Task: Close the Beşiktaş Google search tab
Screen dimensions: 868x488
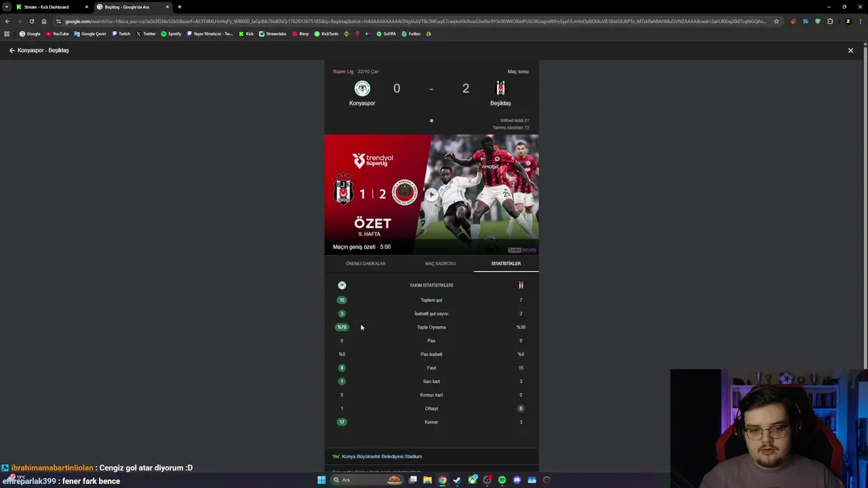Action: click(167, 7)
